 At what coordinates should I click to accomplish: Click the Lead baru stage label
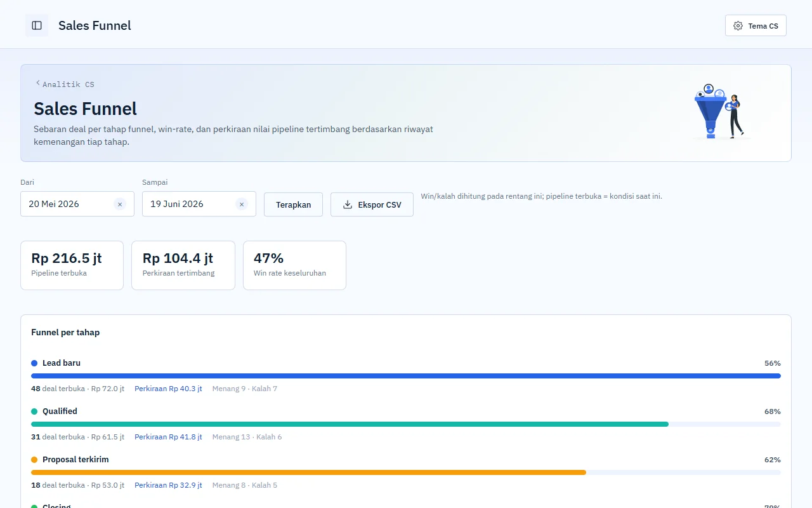pyautogui.click(x=62, y=363)
